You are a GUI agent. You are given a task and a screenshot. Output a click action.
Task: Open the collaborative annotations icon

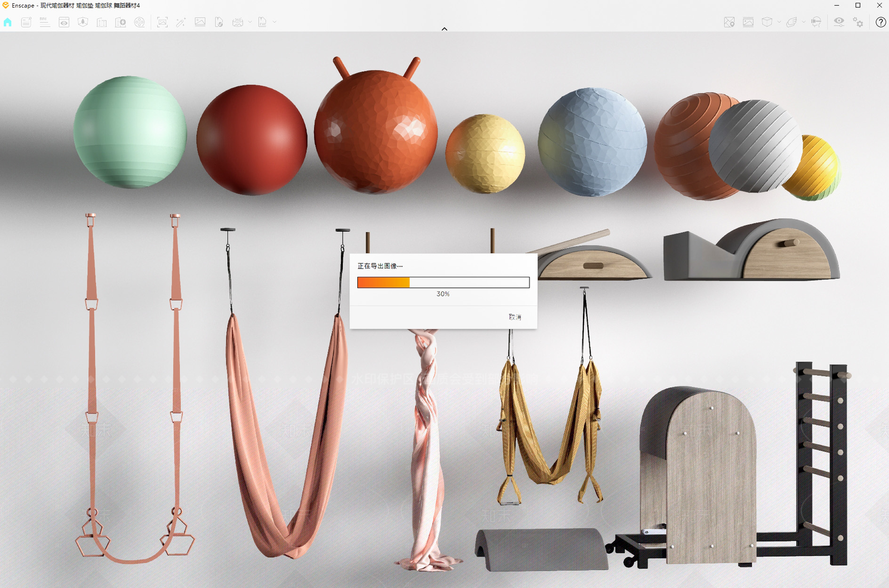point(26,22)
